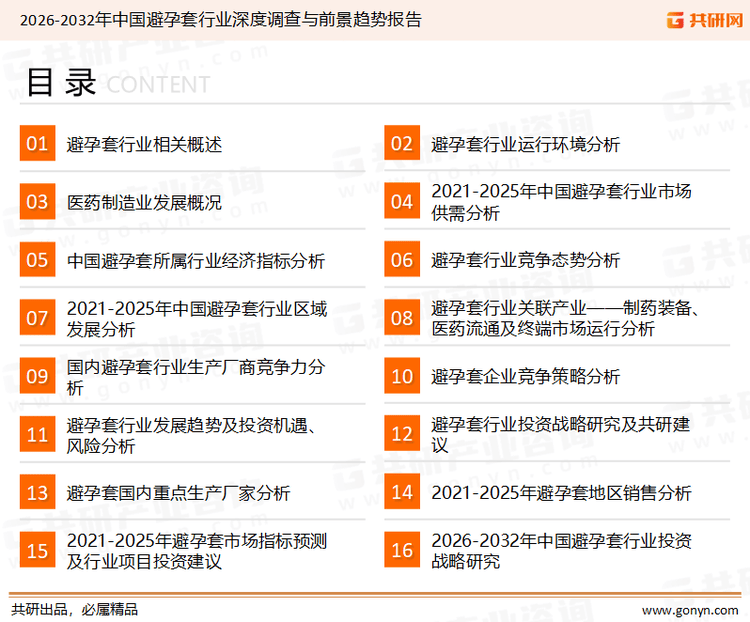Select the 16 numbered square
The height and width of the screenshot is (622, 750).
point(402,551)
